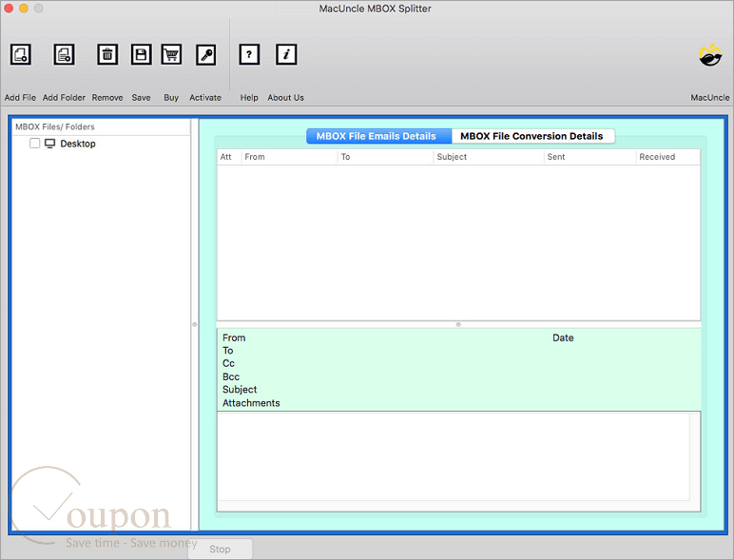Image resolution: width=734 pixels, height=560 pixels.
Task: Sort by the To column header
Action: [x=385, y=157]
